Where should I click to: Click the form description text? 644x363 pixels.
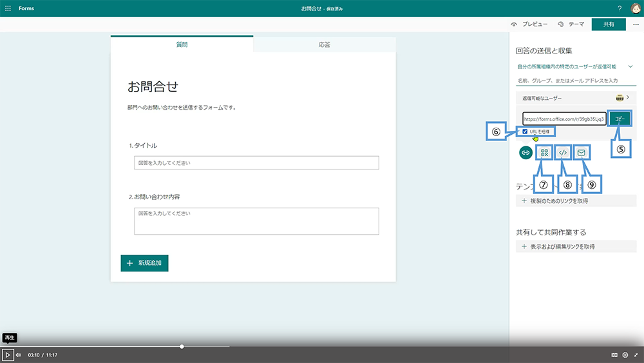tap(182, 107)
